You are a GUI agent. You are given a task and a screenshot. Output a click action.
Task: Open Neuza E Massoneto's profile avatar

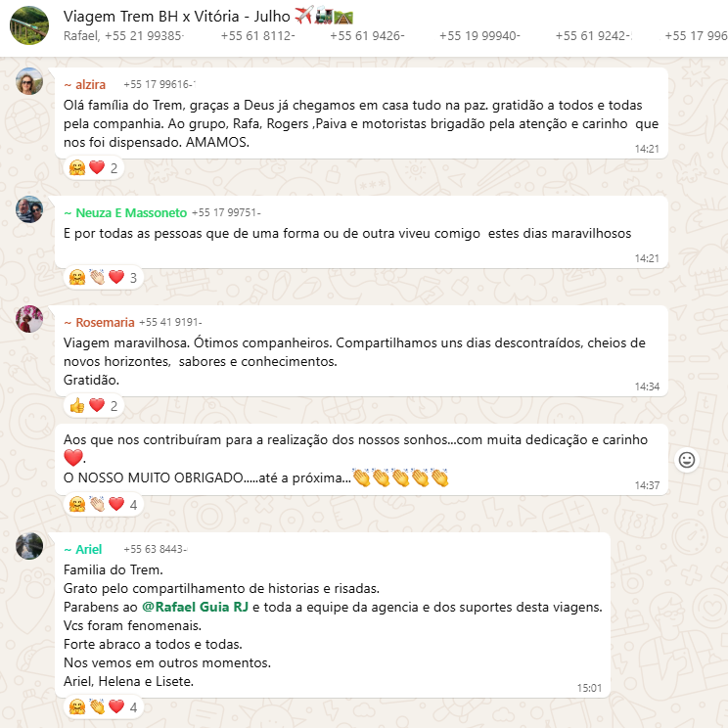tap(29, 209)
